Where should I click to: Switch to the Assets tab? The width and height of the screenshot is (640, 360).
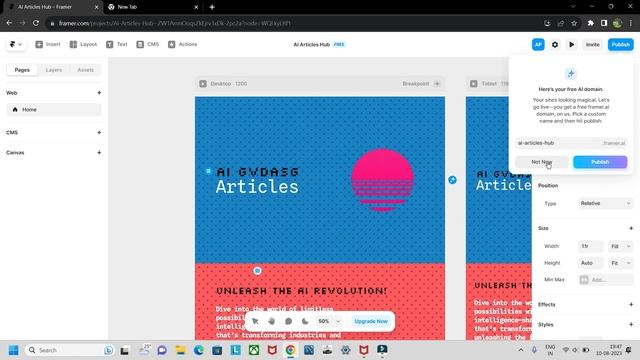tap(85, 70)
